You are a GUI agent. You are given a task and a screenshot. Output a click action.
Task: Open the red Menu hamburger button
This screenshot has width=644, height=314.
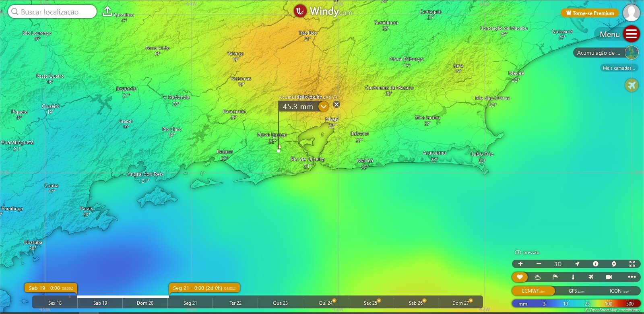tap(632, 34)
